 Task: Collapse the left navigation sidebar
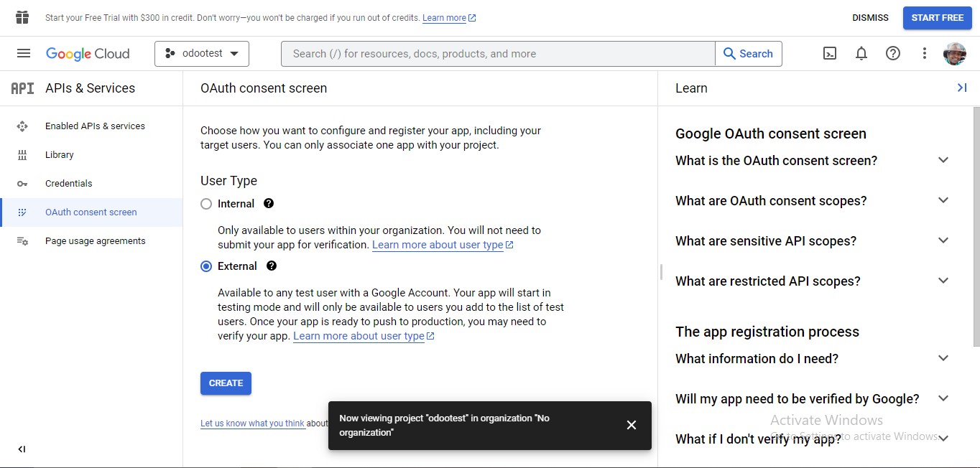[22, 449]
